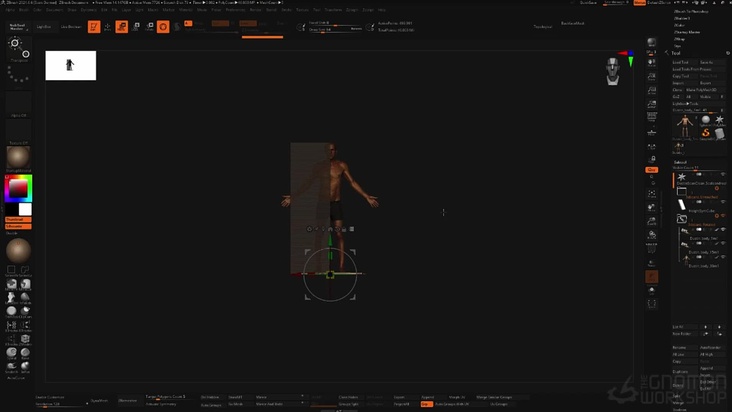This screenshot has height=412, width=732.
Task: Toggle the orange XYZ rotation button
Action: click(x=652, y=170)
